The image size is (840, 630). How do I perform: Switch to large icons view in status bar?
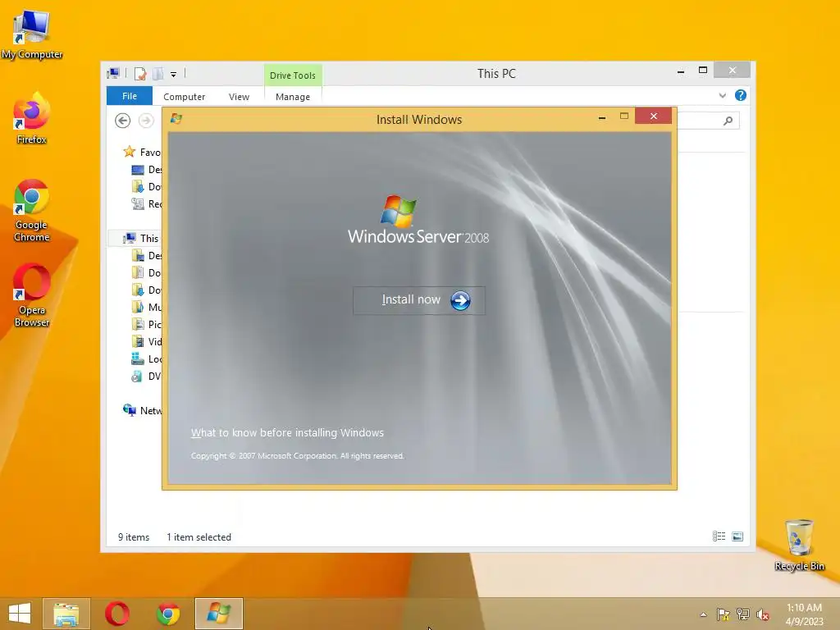point(737,536)
